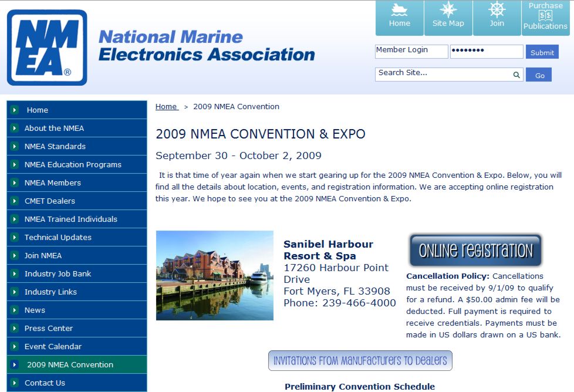Click arrow icon beside Technical Updates
This screenshot has width=574, height=392.
coord(15,237)
